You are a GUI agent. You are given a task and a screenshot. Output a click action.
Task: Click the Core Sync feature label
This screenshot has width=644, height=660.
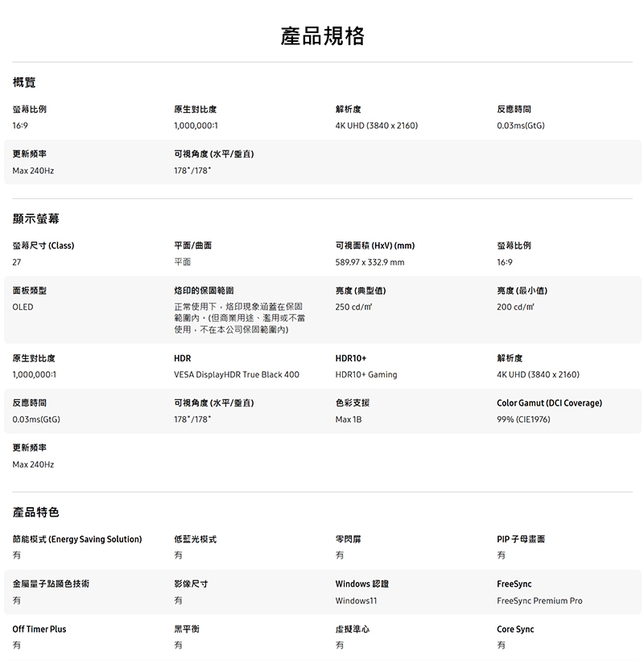click(x=516, y=629)
